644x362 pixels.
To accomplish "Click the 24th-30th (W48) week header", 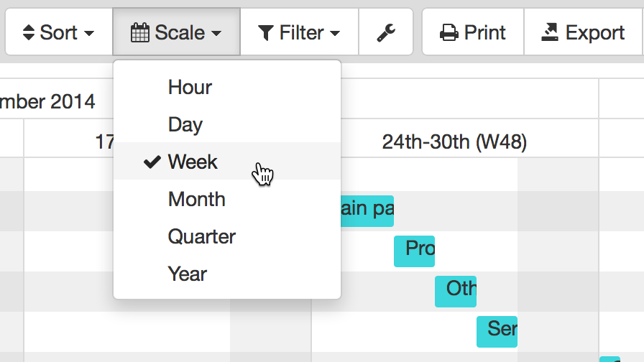I will coord(454,142).
